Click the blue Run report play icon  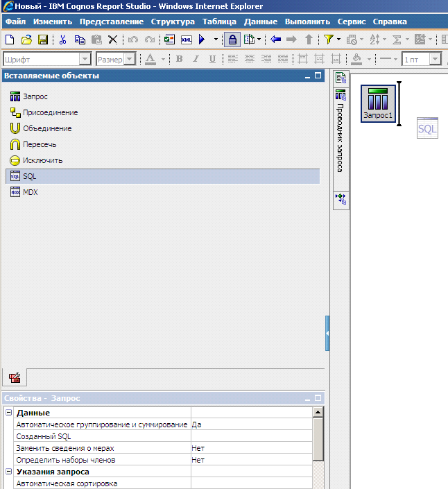(x=202, y=40)
